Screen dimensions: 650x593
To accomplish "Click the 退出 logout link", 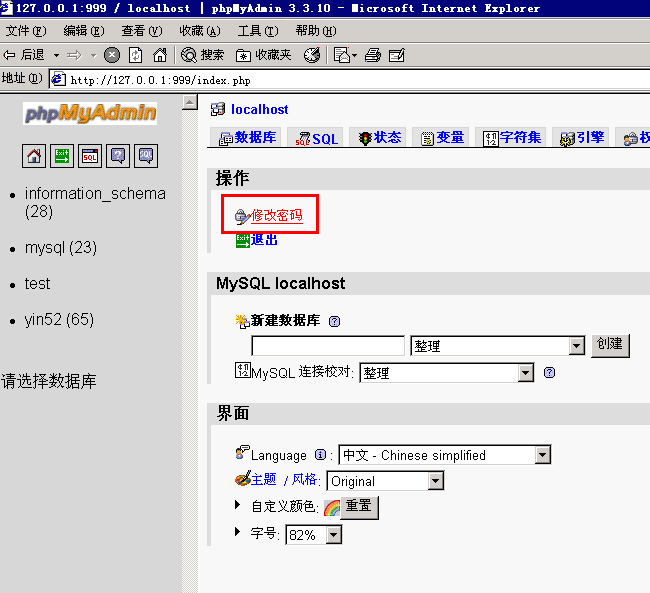I will (x=264, y=240).
